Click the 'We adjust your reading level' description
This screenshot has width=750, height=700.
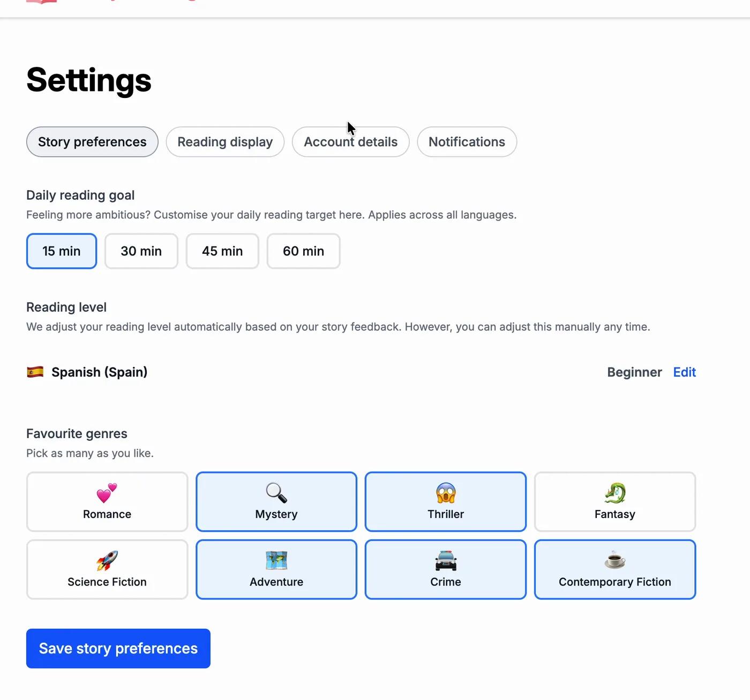click(x=338, y=327)
